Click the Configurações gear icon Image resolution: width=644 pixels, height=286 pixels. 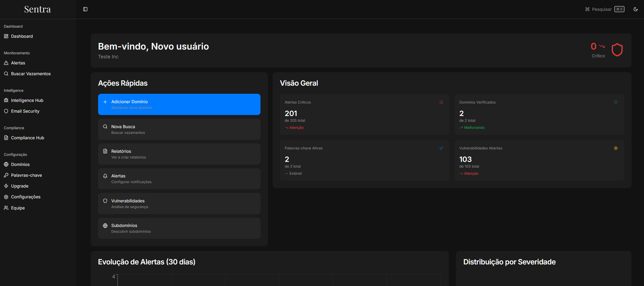coord(6,197)
